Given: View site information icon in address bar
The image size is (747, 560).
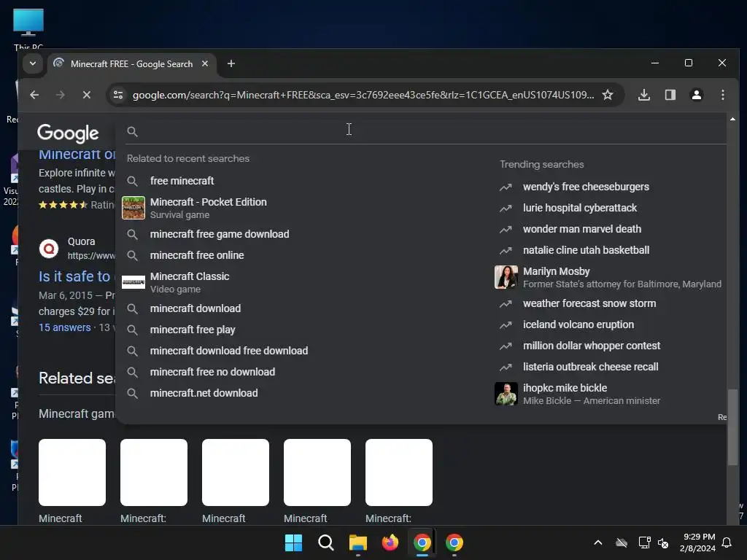Looking at the screenshot, I should click(118, 95).
